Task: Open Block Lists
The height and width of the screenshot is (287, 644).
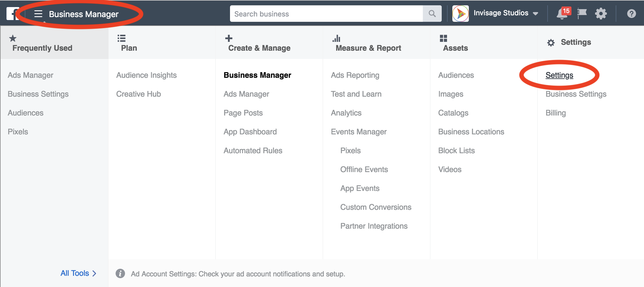Action: [456, 151]
